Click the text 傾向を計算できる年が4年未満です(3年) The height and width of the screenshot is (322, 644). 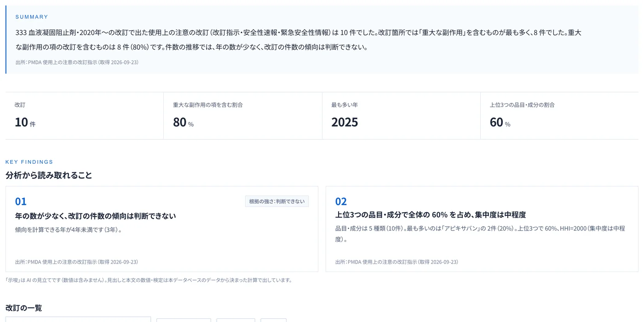point(69,230)
